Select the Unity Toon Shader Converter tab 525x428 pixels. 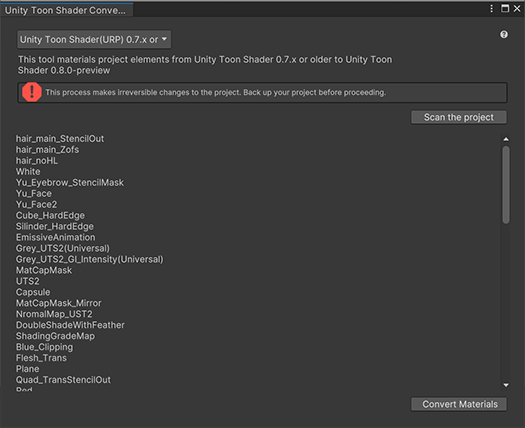click(66, 10)
